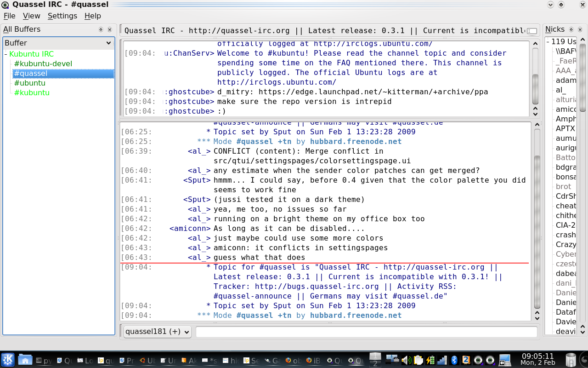
Task: Open the Bluetooth tray icon
Action: tap(454, 360)
